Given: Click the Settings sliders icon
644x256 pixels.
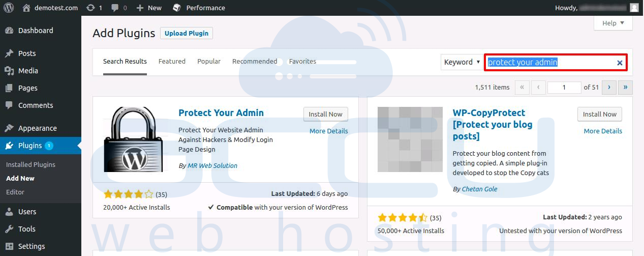Looking at the screenshot, I should coord(9,246).
